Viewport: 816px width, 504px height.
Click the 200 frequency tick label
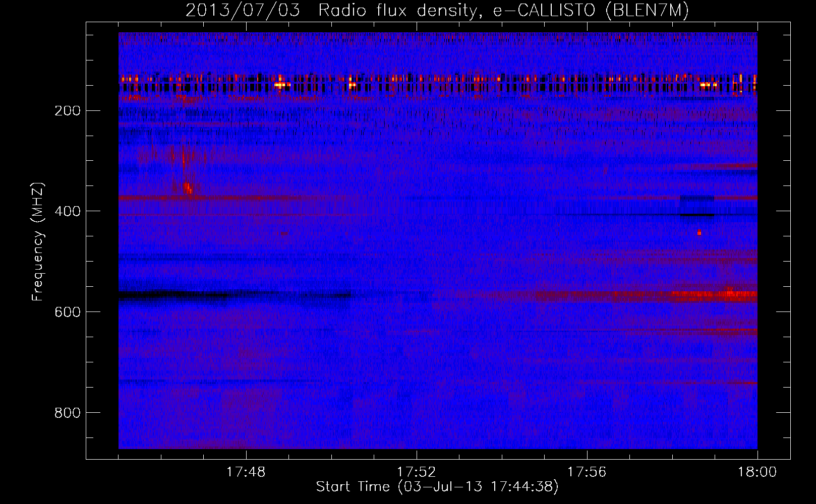coord(68,111)
